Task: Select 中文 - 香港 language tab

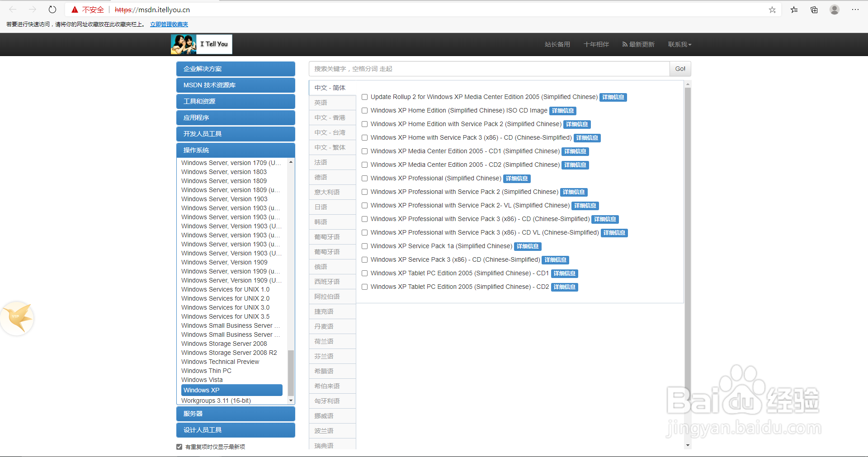Action: (332, 118)
